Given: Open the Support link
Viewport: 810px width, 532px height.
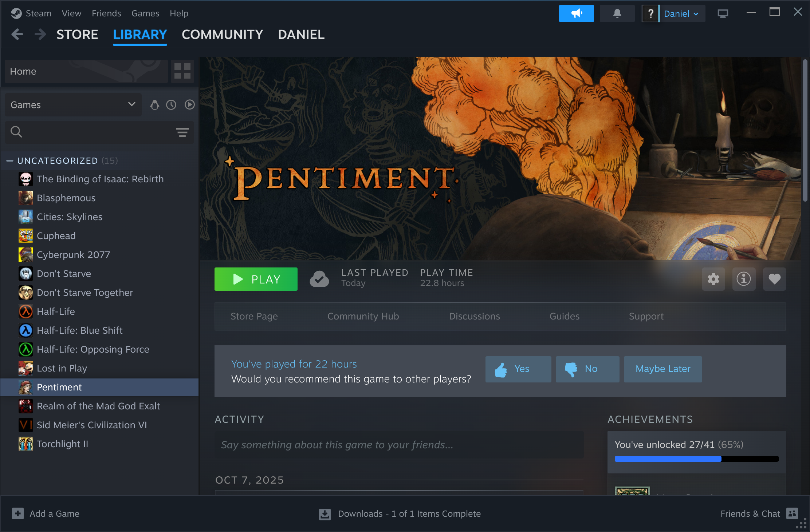Looking at the screenshot, I should click(646, 316).
